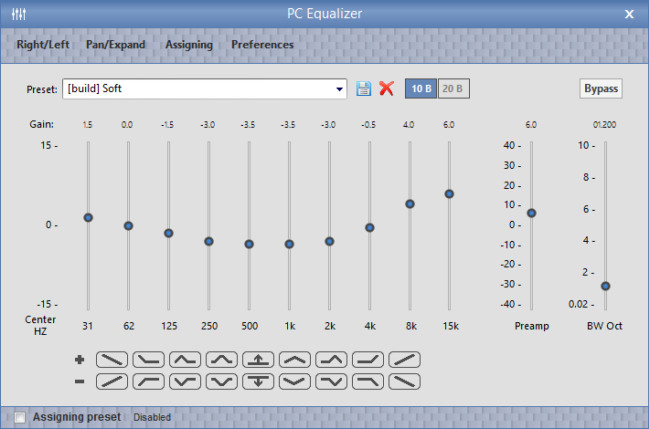This screenshot has height=429, width=649.
Task: Click the down-arrow lower-all button in the minus row
Action: click(x=258, y=380)
